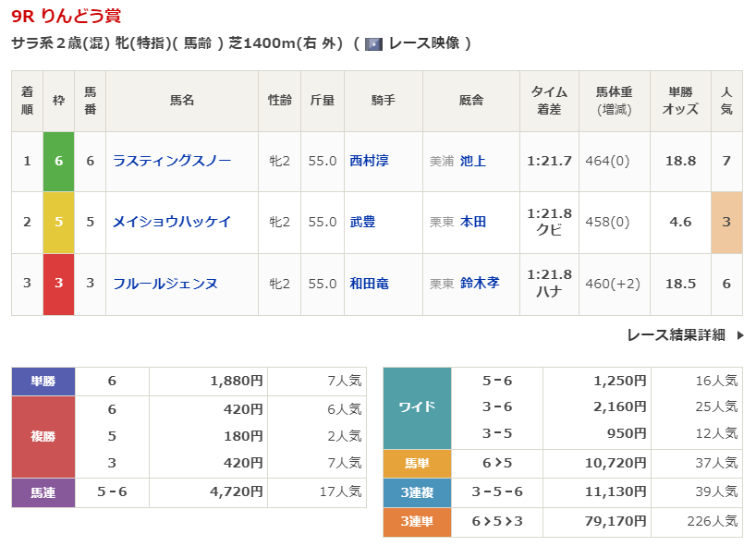Screen dimensions: 756x546
Task: Click the yellow frame number 5 box
Action: tap(59, 222)
